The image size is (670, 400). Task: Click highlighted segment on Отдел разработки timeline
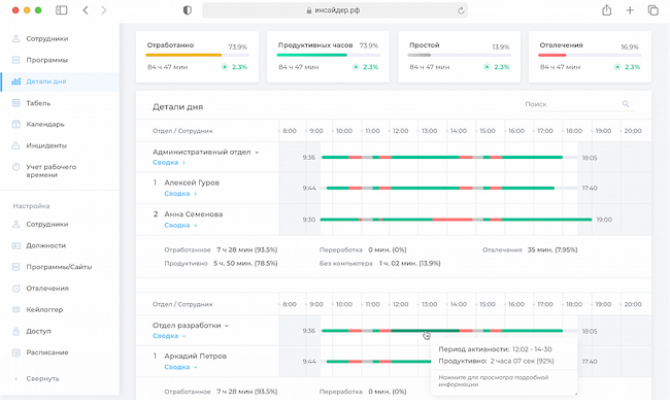[x=425, y=331]
